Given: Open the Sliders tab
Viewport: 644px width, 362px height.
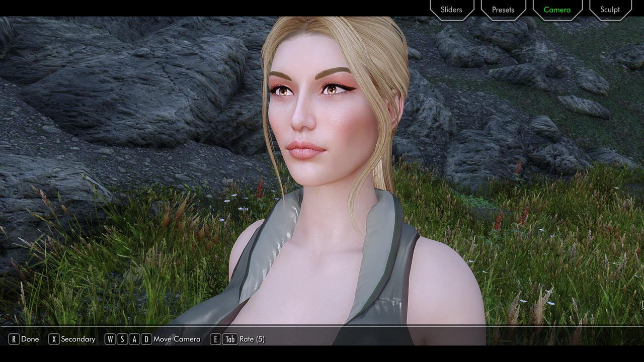Looking at the screenshot, I should click(451, 10).
